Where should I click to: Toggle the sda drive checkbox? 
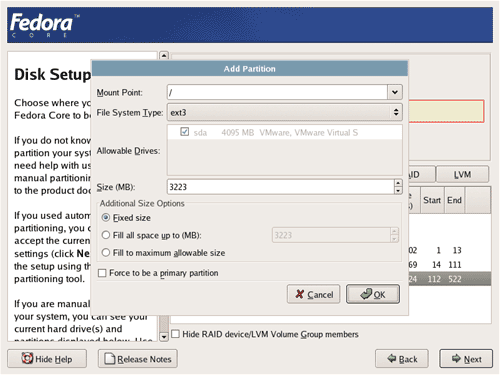[x=184, y=132]
